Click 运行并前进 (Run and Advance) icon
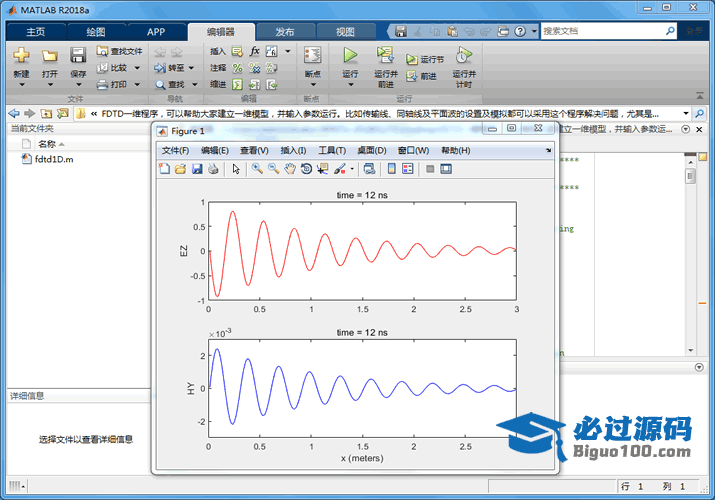Viewport: 715px width, 500px height. coord(385,55)
